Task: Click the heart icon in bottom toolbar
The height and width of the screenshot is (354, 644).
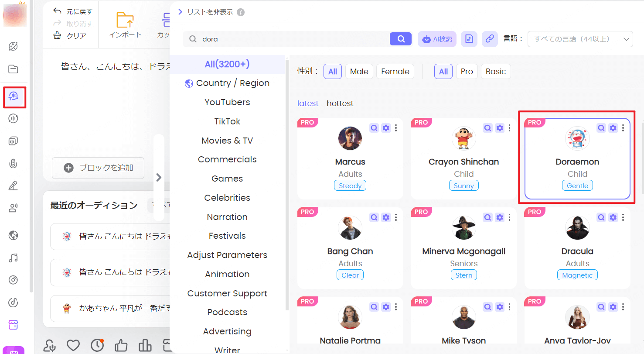Action: point(74,345)
